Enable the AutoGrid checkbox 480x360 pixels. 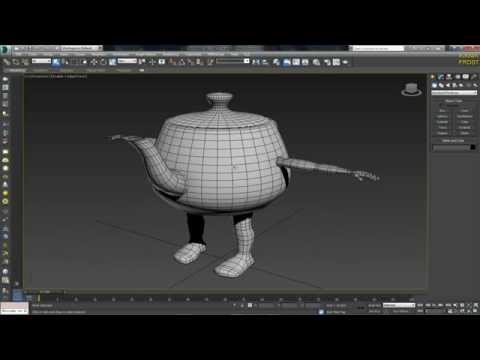(441, 105)
